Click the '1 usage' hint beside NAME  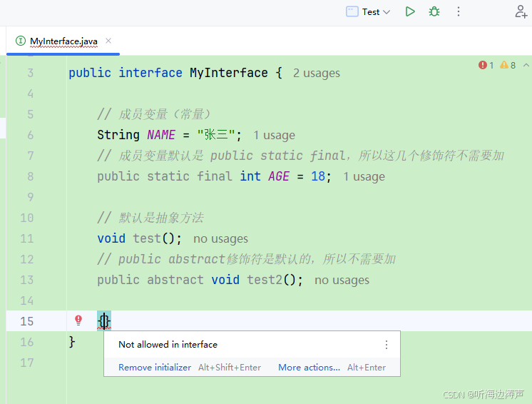tap(274, 135)
